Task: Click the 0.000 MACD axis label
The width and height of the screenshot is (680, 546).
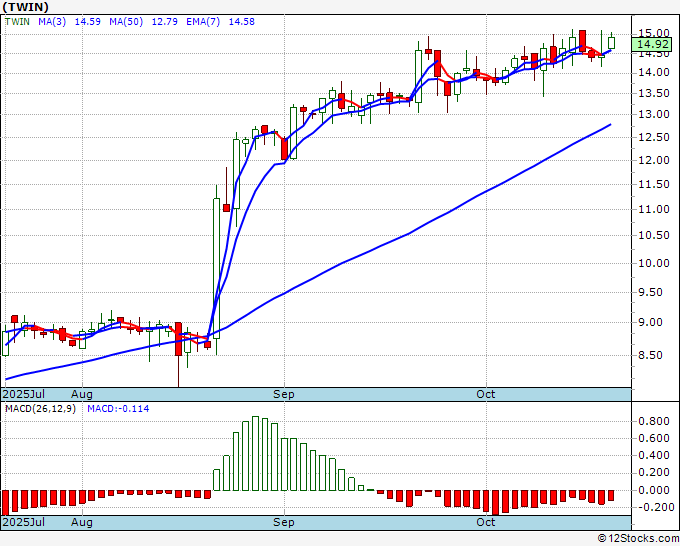Action: 654,490
